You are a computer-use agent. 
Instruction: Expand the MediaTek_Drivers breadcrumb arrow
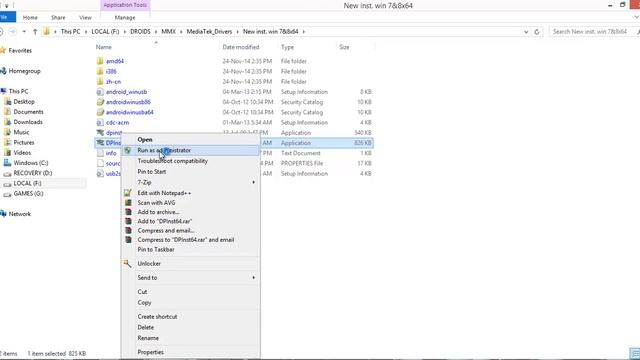238,31
